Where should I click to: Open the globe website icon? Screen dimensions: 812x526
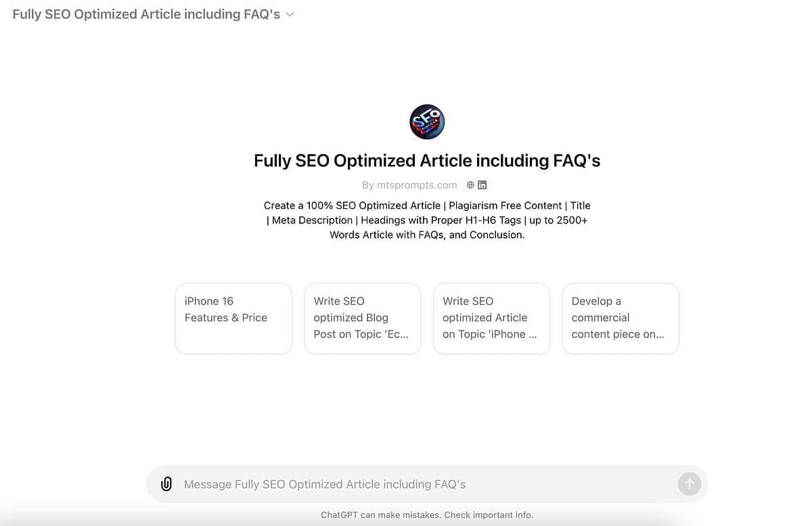pyautogui.click(x=470, y=185)
